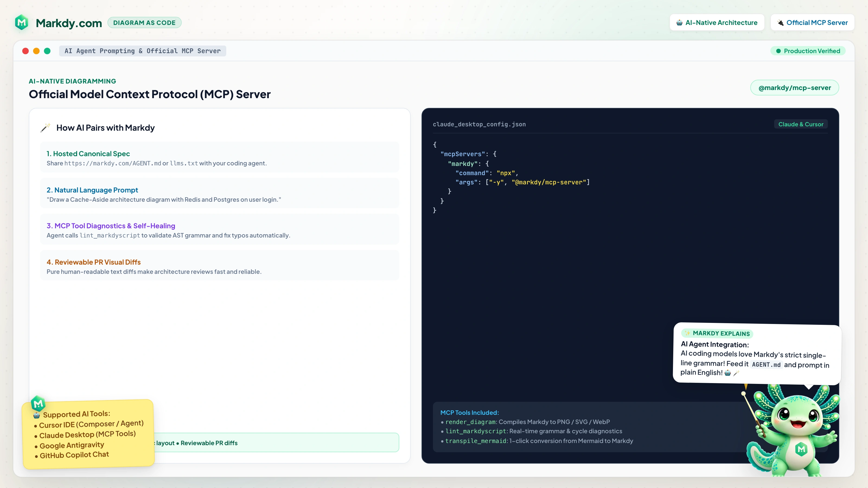Click the green Production Verified status dot

coord(778,51)
